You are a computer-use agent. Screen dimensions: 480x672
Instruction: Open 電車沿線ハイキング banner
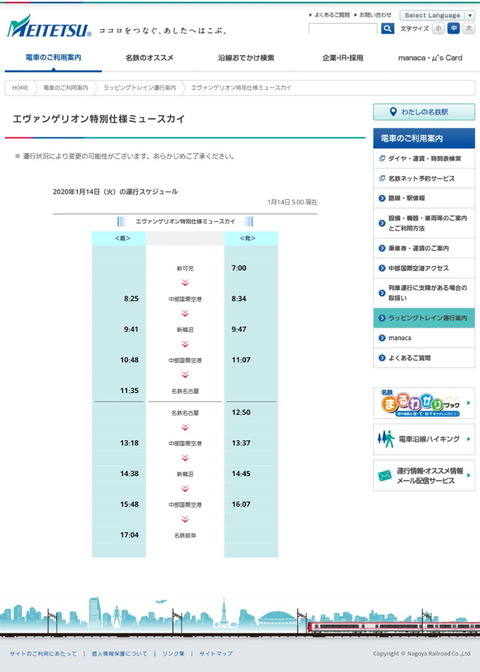[424, 439]
